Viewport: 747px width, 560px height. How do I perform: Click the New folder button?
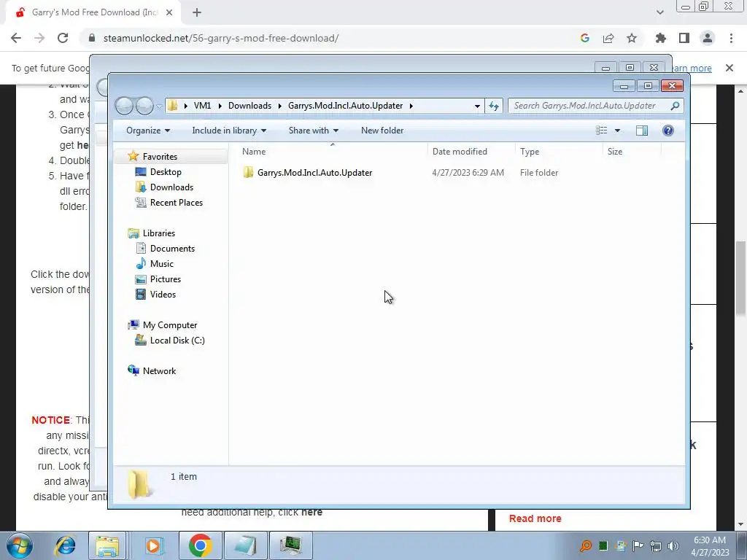click(382, 131)
